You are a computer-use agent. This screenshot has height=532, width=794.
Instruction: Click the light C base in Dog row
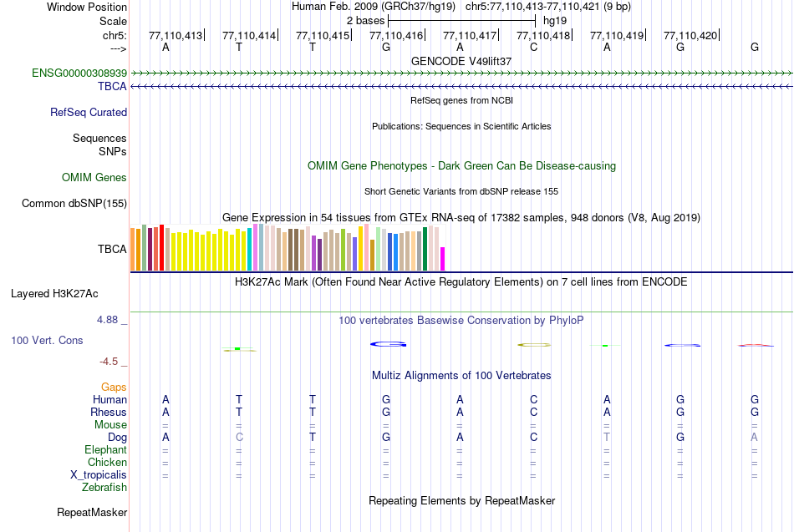(x=239, y=438)
